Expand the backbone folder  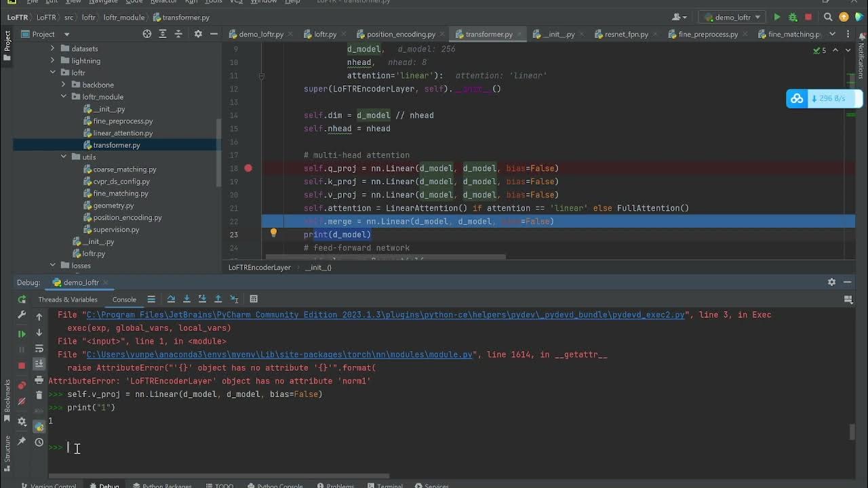click(x=64, y=85)
